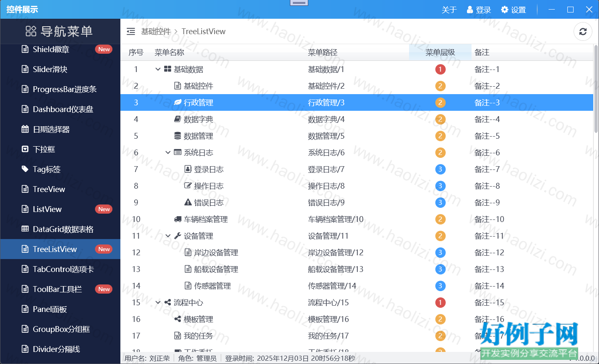Click the 数据管理 database icon
Screen dimensions: 599x364
[177, 136]
